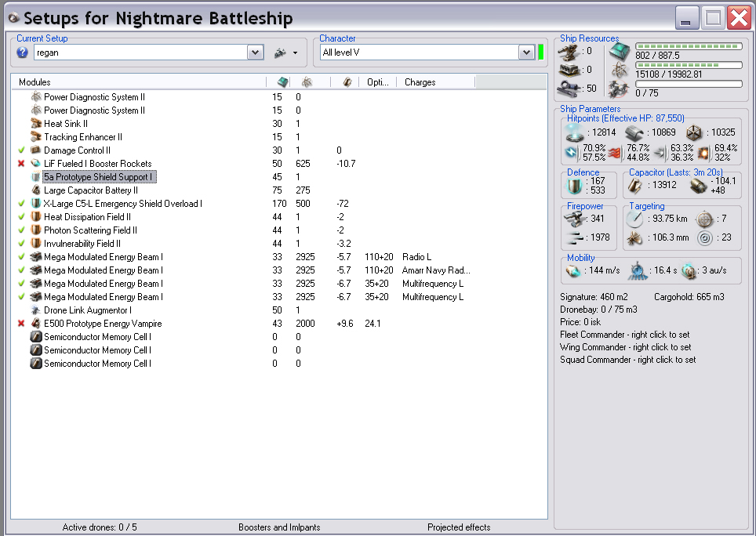Toggle red X status on LiF Fueled Booster Rockets
Viewport: 756px width, 536px height.
pyautogui.click(x=21, y=164)
